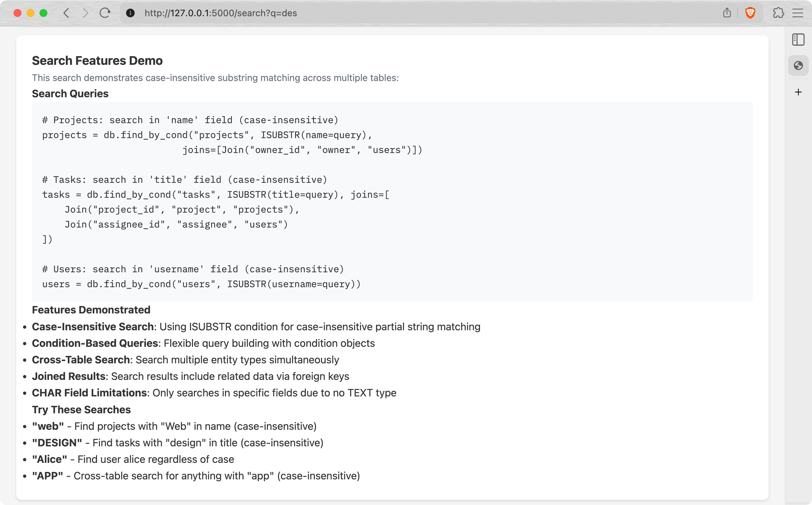Open Brave Shields lion icon
Image resolution: width=812 pixels, height=505 pixels.
point(750,13)
